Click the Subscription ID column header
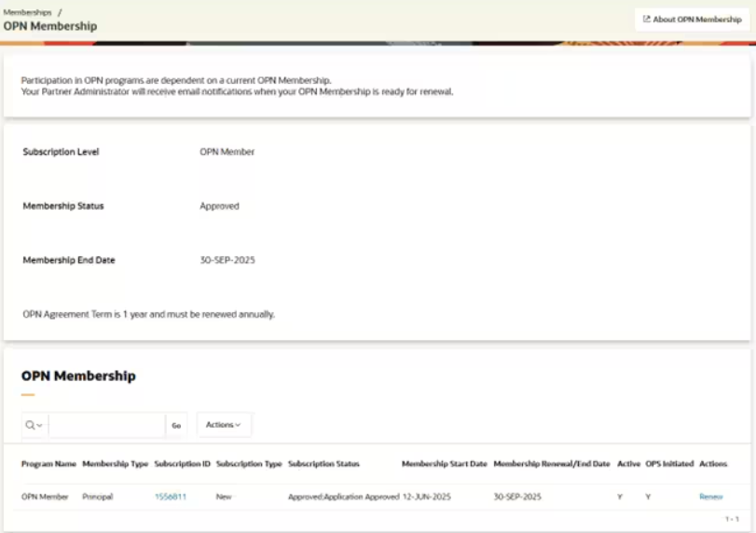This screenshot has height=533, width=756. (x=183, y=464)
